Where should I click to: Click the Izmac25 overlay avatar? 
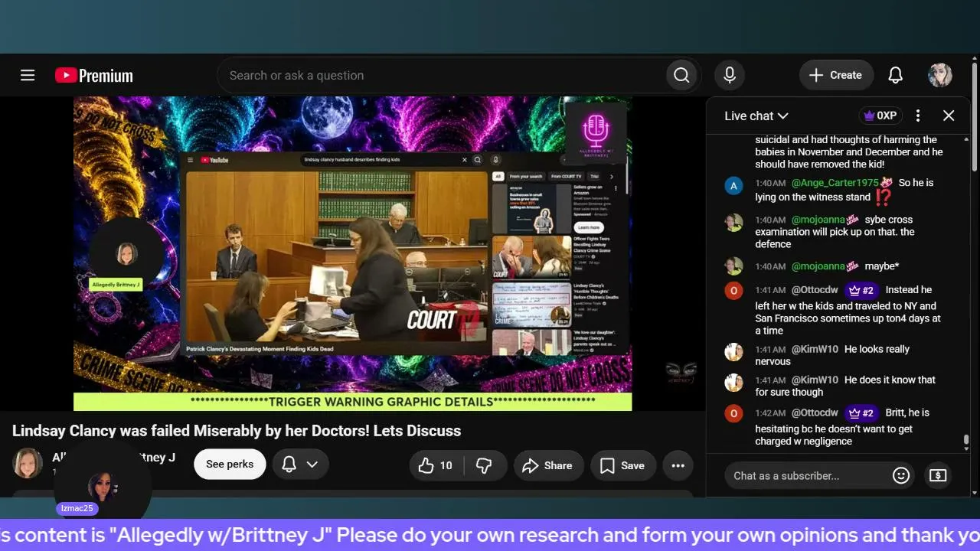(101, 487)
